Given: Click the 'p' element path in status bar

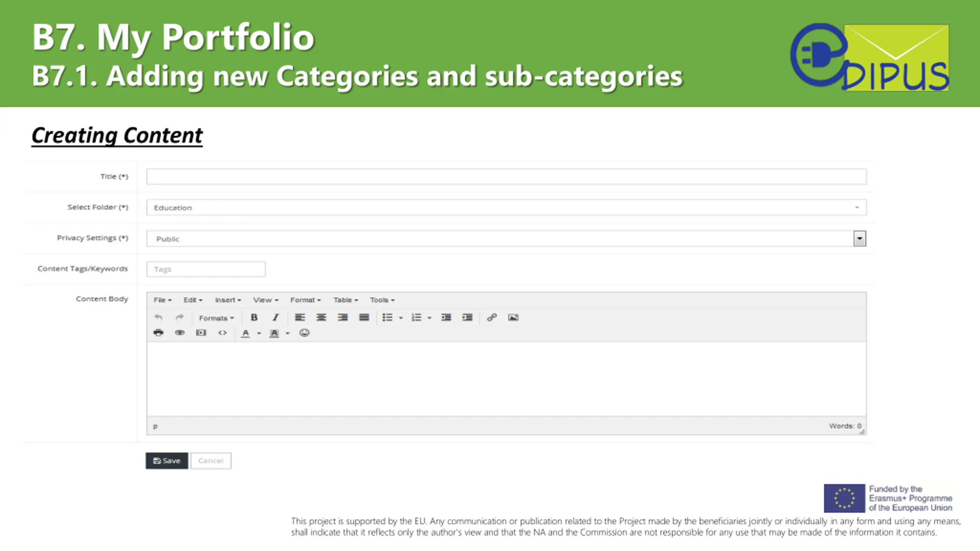Looking at the screenshot, I should [155, 426].
